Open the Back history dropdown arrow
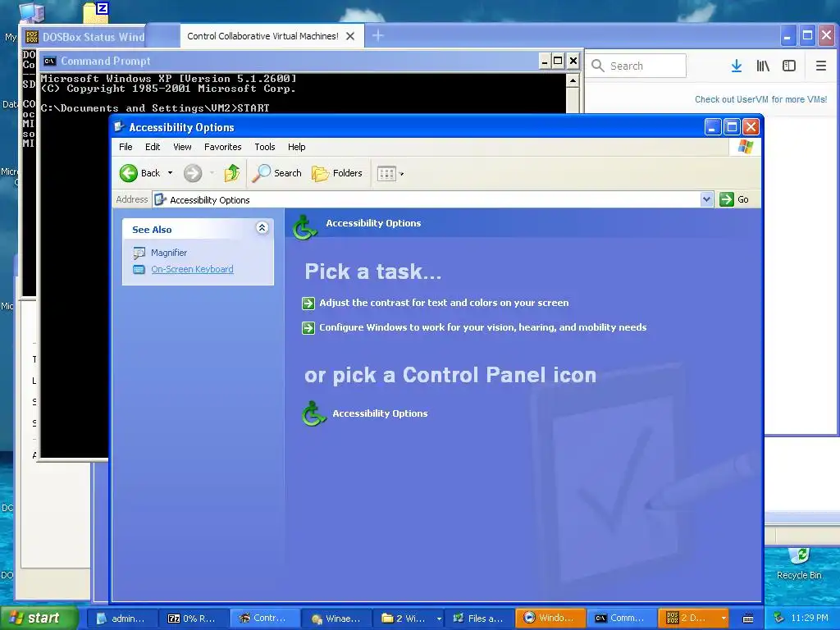 170,173
